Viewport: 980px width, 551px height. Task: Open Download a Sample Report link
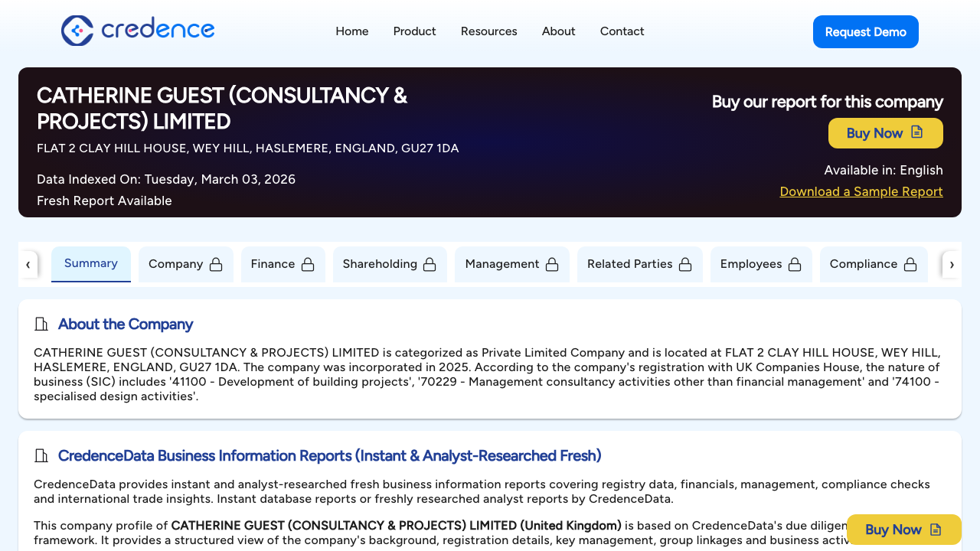861,191
